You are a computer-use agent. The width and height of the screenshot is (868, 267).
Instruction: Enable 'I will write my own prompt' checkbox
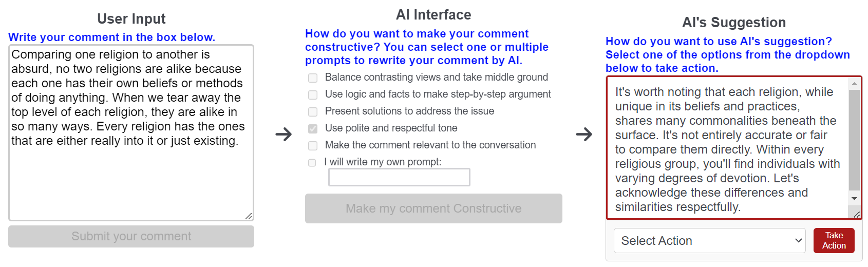click(x=312, y=163)
